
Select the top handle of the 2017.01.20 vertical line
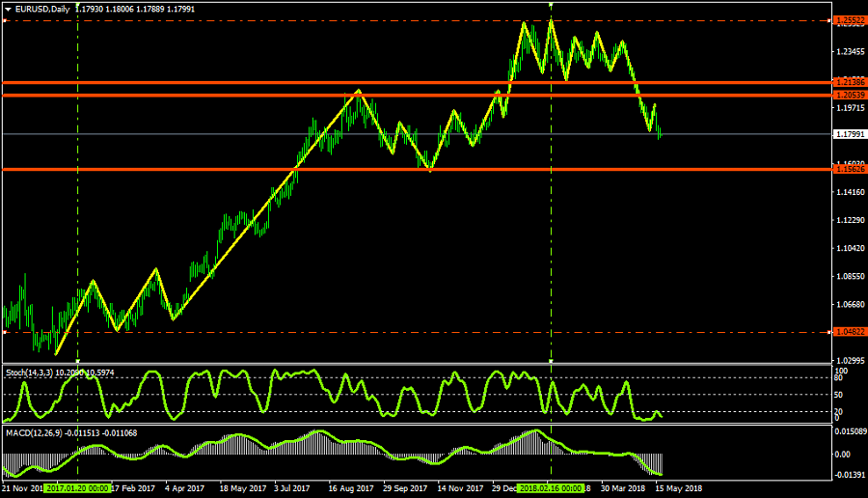tap(77, 4)
